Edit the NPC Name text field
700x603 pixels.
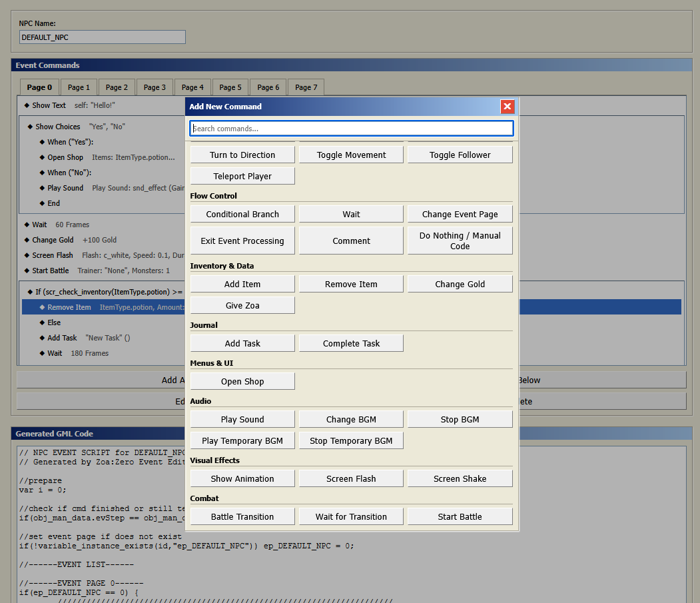pyautogui.click(x=102, y=37)
